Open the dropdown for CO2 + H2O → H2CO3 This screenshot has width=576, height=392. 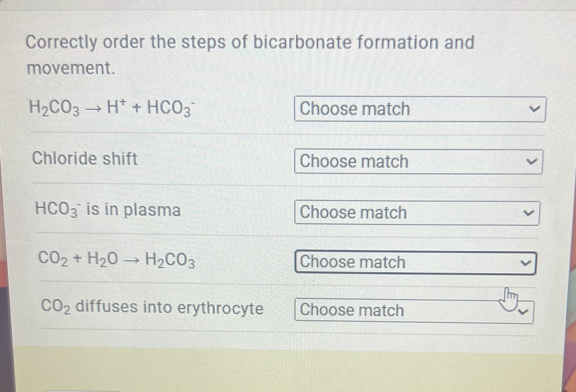[416, 262]
